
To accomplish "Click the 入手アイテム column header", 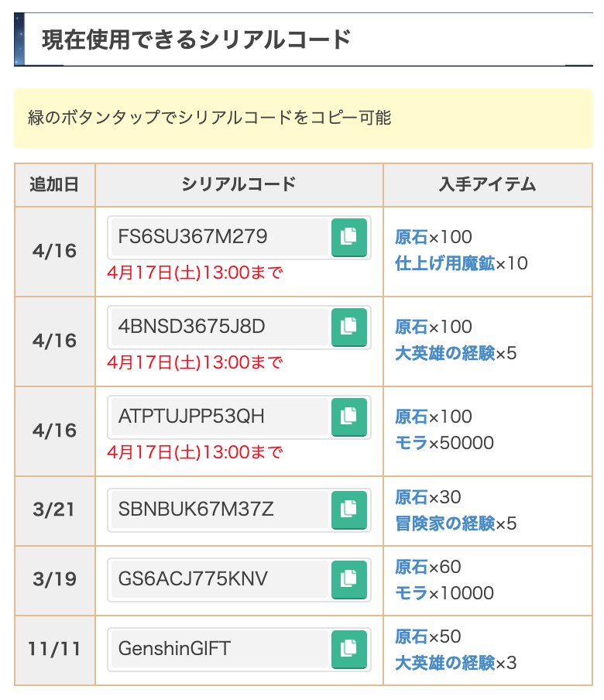I will pyautogui.click(x=488, y=185).
